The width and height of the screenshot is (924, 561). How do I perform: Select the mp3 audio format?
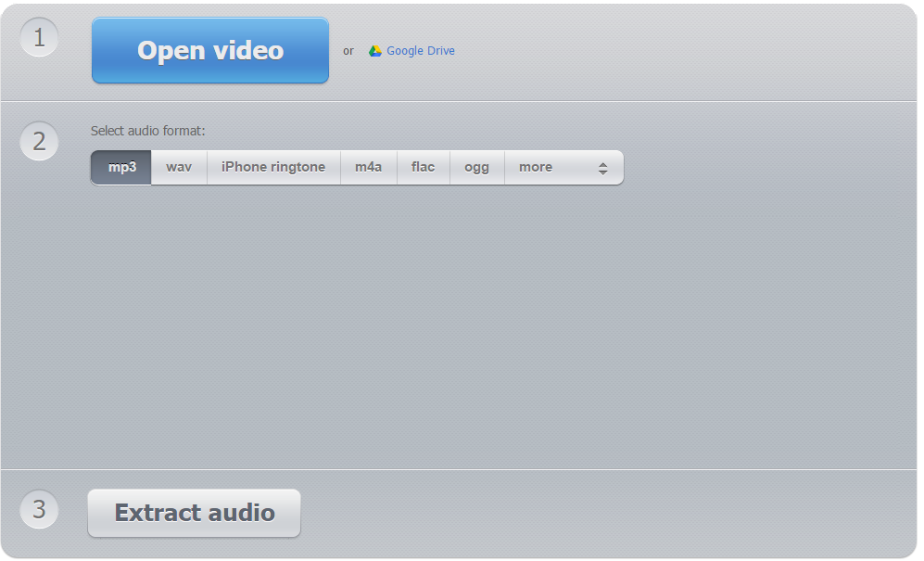(x=121, y=168)
